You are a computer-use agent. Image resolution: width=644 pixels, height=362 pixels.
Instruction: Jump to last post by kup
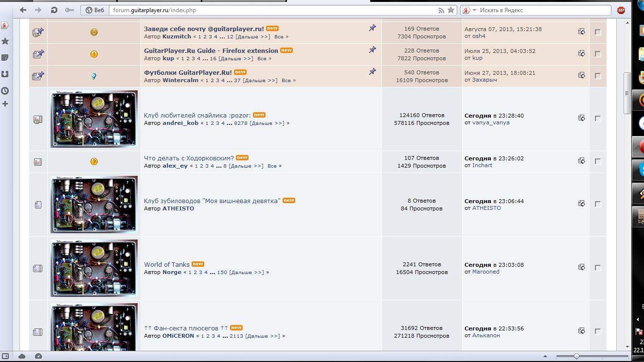point(582,53)
